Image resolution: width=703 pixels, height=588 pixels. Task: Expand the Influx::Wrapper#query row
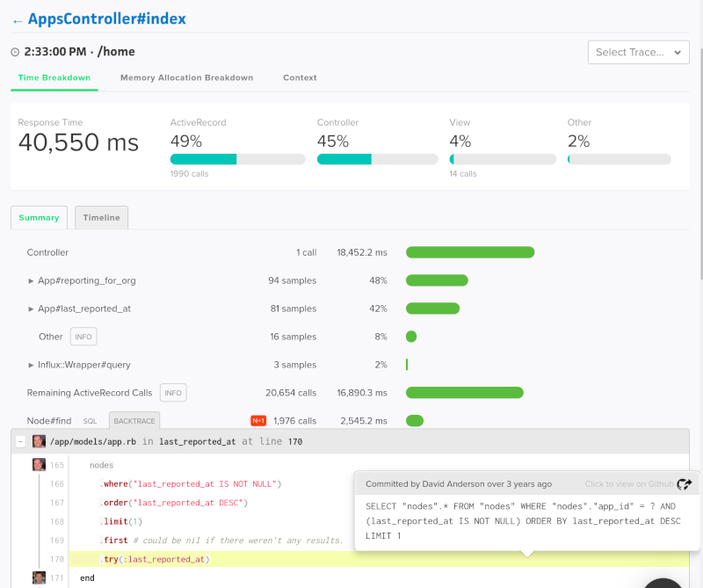[31, 365]
